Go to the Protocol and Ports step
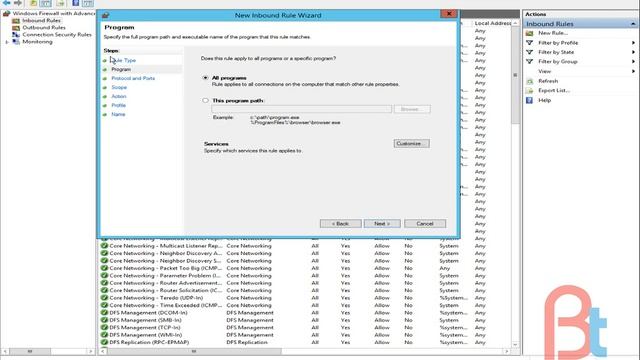This screenshot has height=360, width=640. point(133,78)
